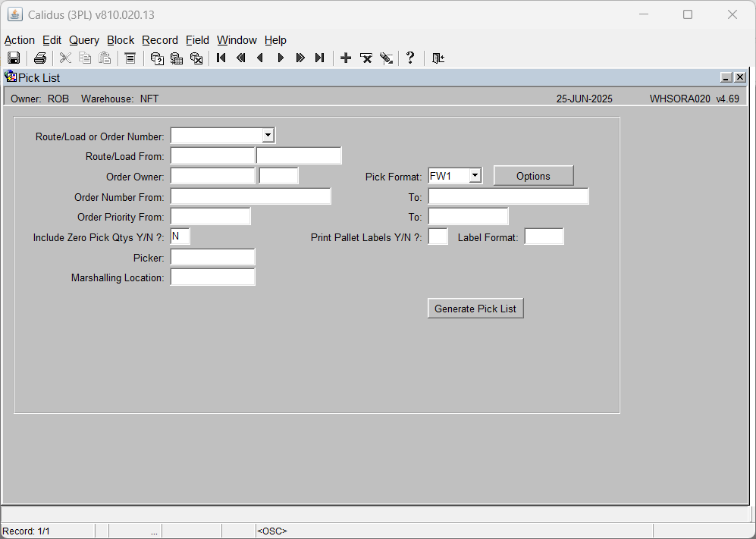The image size is (756, 539).
Task: Click the Help question mark icon
Action: 410,58
